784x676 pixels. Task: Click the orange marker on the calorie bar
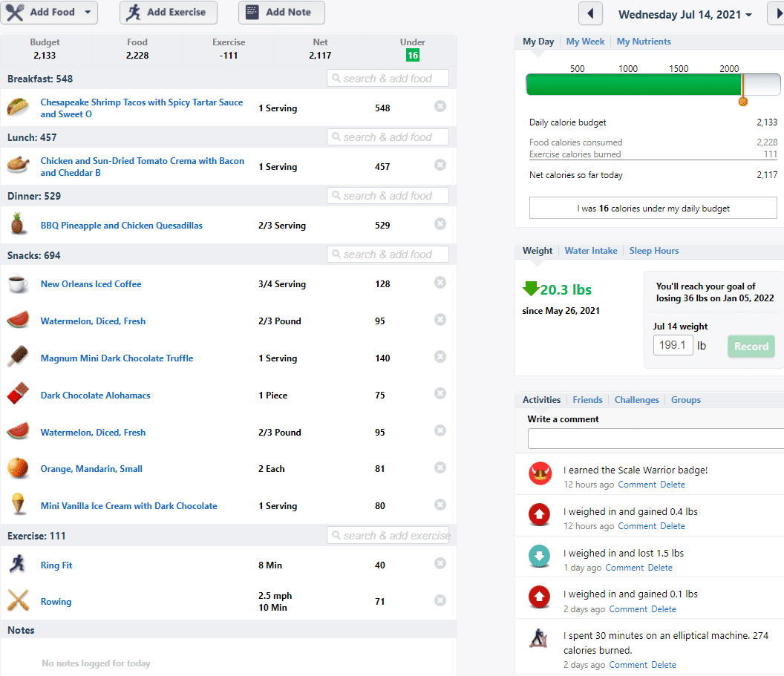pos(743,102)
